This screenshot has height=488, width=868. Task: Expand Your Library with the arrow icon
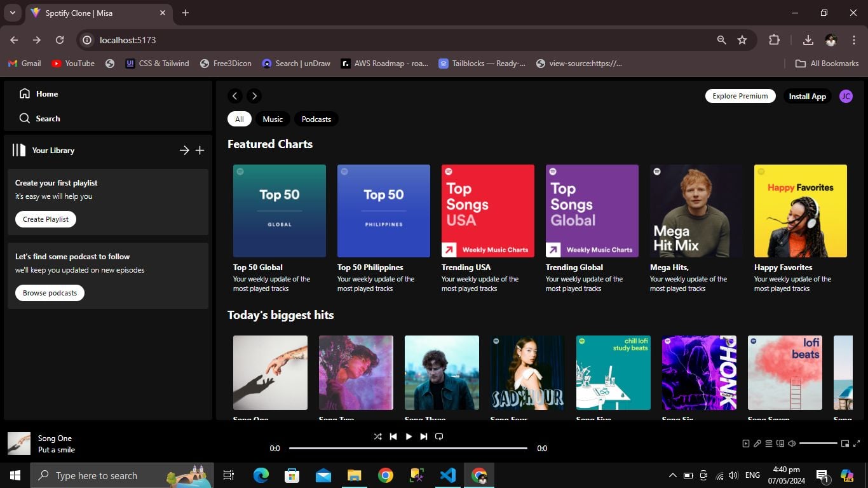coord(184,151)
